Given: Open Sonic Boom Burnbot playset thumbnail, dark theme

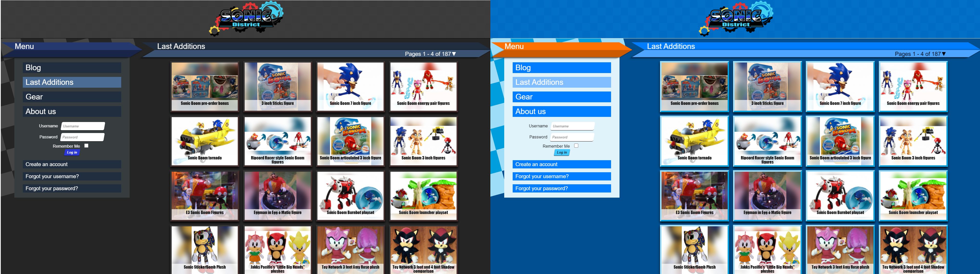Looking at the screenshot, I should [x=350, y=196].
